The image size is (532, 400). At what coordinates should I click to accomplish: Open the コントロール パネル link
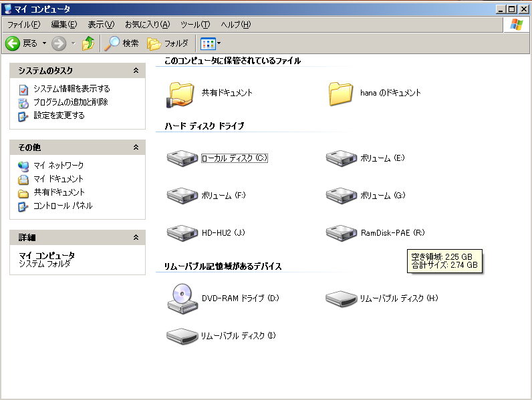63,206
